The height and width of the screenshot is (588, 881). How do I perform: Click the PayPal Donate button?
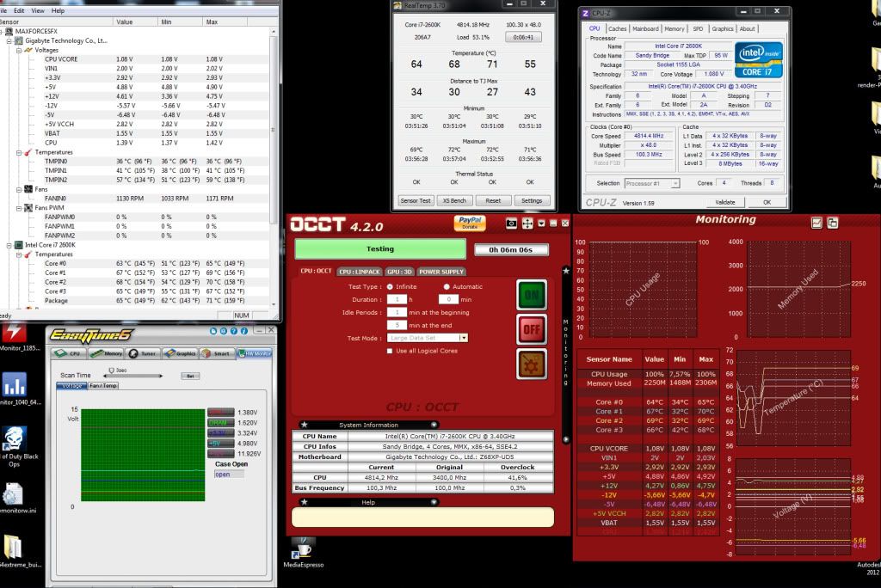point(470,224)
